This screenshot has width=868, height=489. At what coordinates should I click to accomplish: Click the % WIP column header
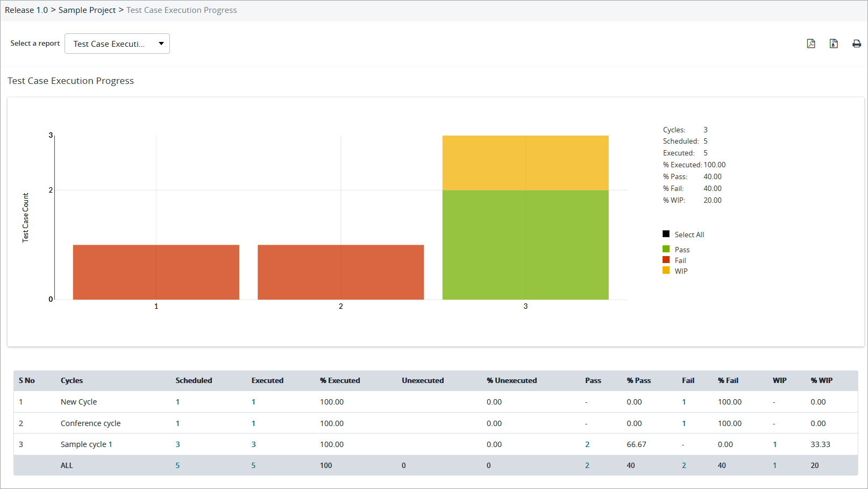(822, 380)
